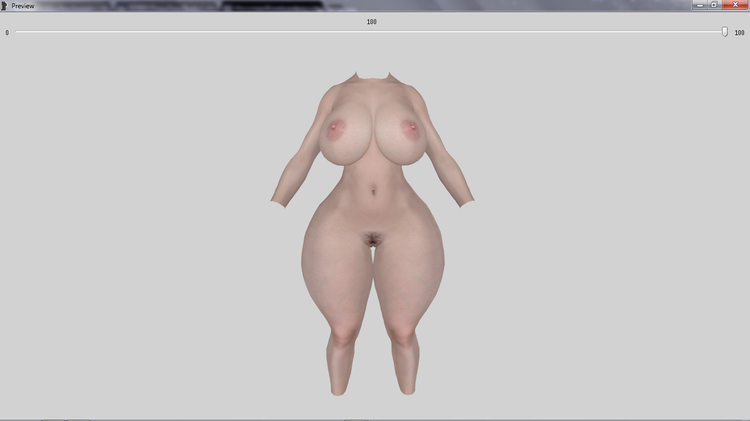The width and height of the screenshot is (750, 421).
Task: Click the Preview window title bar icon
Action: (4, 6)
